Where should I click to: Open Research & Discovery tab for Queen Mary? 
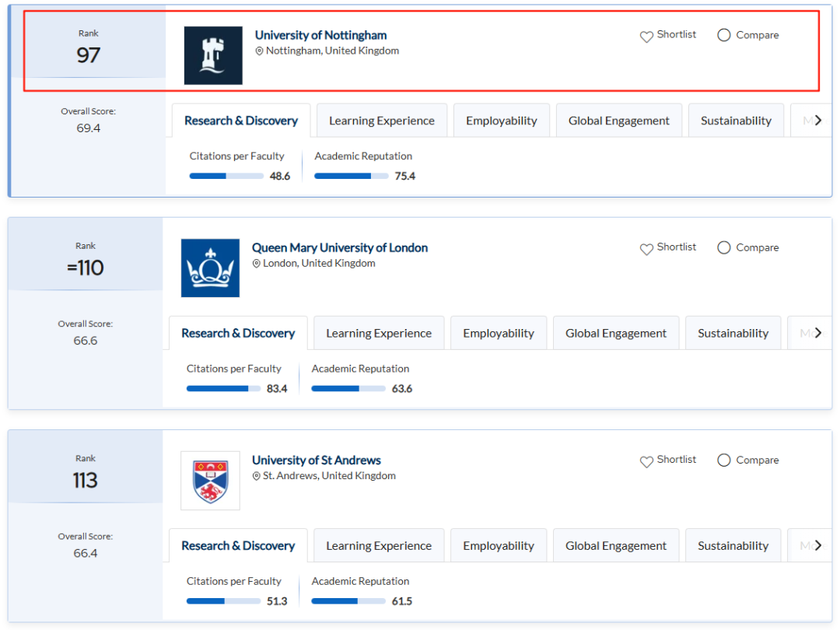(239, 333)
